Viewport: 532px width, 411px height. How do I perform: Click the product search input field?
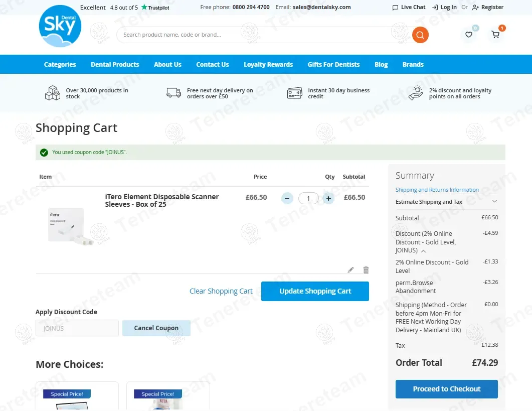[265, 35]
